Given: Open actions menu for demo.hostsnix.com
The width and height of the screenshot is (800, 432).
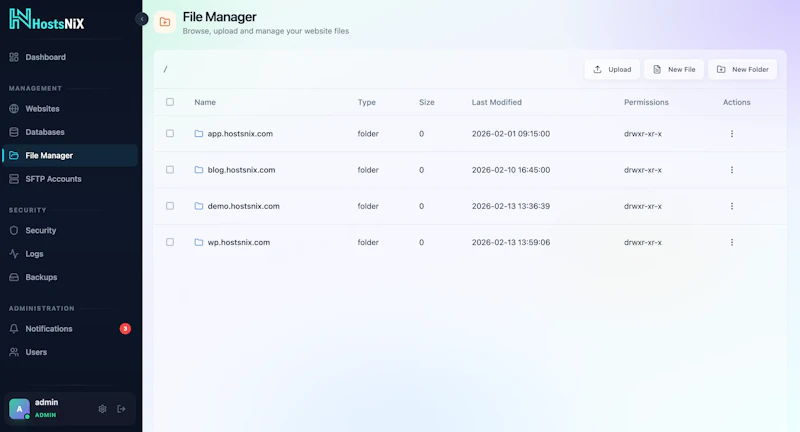Looking at the screenshot, I should tap(732, 206).
